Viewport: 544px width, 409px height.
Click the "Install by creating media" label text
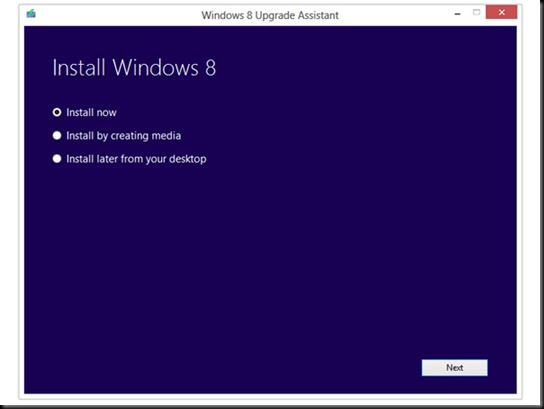tap(124, 136)
